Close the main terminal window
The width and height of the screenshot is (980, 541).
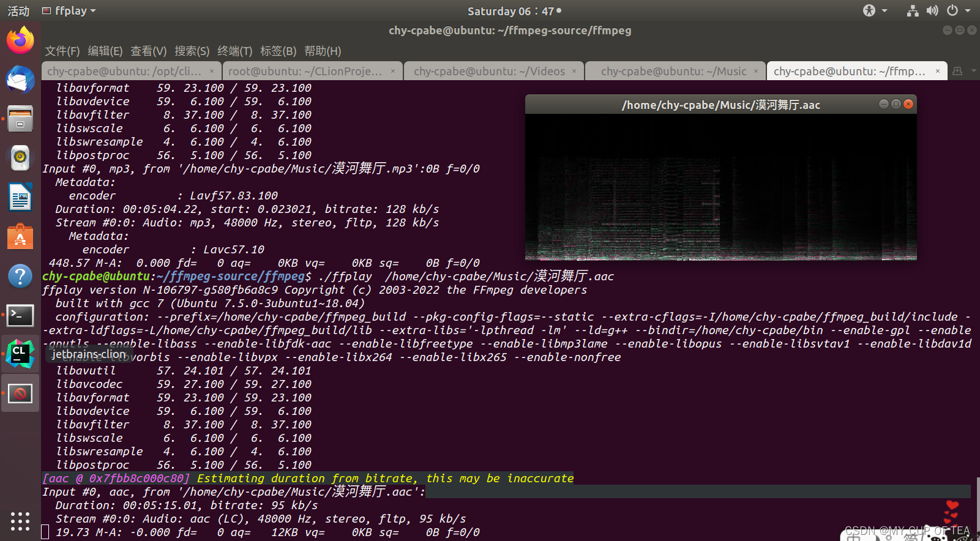coord(972,30)
